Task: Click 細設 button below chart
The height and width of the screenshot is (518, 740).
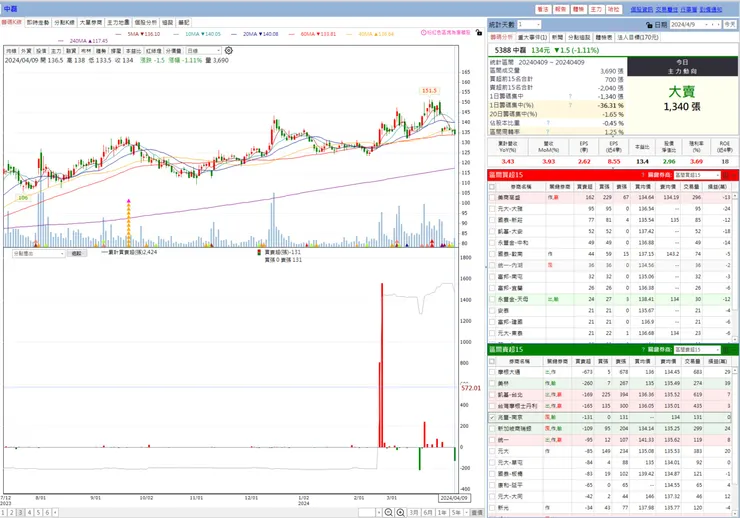Action: coord(76,254)
